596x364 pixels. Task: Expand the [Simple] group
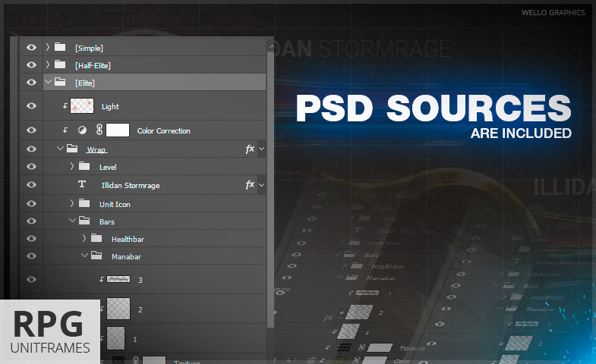pos(48,47)
